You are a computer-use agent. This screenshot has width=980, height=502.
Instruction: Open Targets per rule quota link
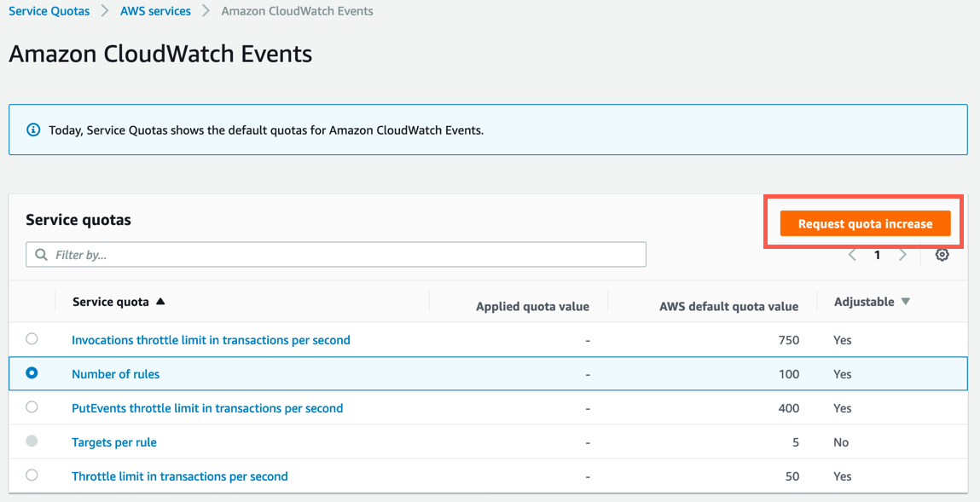(114, 442)
